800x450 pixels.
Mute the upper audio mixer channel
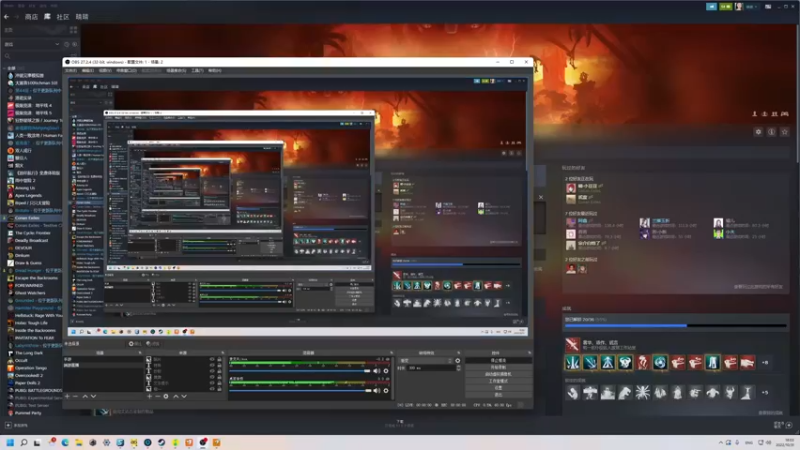(377, 371)
